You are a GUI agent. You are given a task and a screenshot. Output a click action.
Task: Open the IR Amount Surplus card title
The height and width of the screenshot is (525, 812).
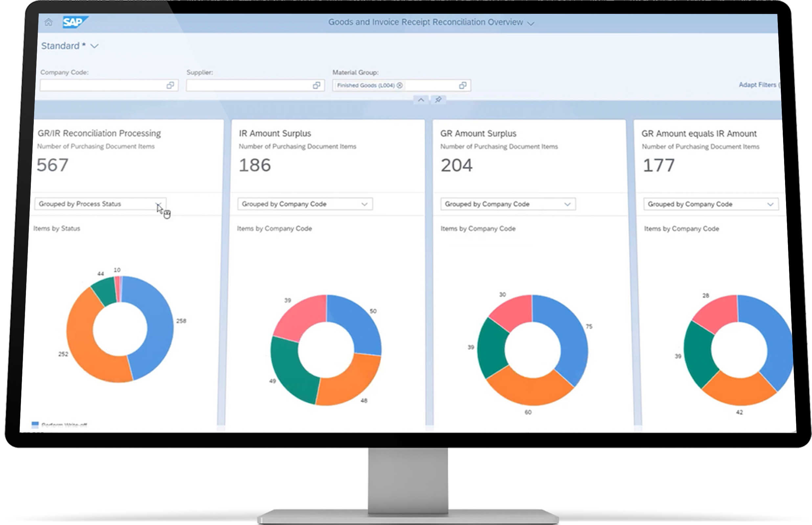click(x=275, y=133)
